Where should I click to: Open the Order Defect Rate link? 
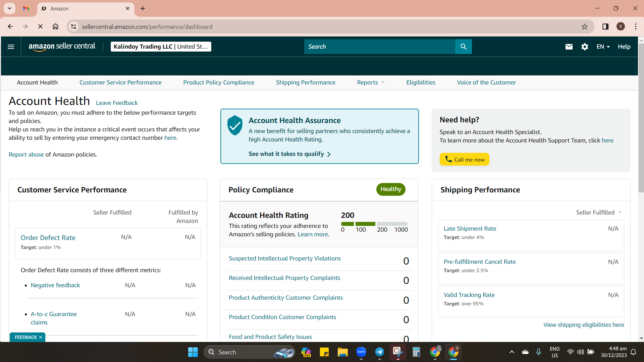point(48,238)
